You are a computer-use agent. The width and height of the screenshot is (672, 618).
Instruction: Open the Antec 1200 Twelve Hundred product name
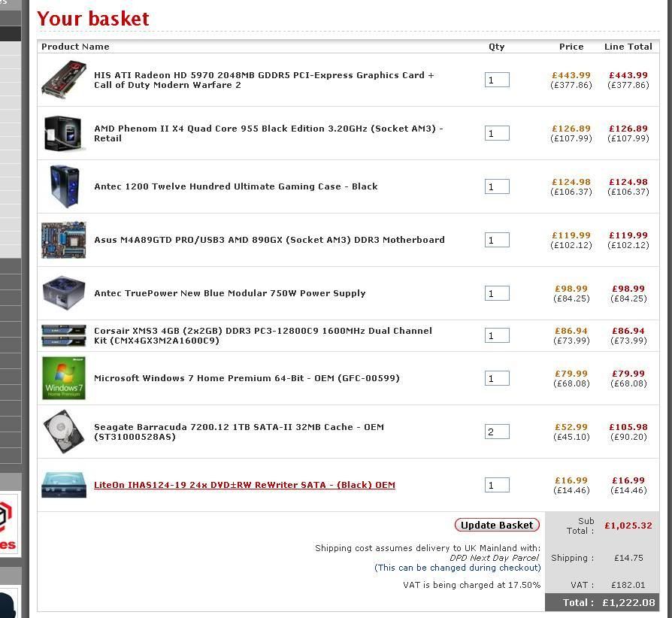click(236, 186)
